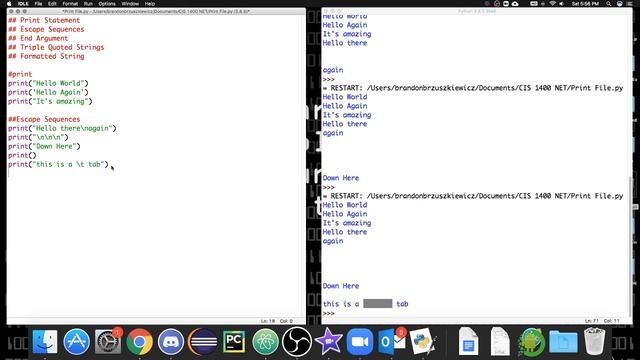
Task: Open the Apple menu
Action: point(9,4)
